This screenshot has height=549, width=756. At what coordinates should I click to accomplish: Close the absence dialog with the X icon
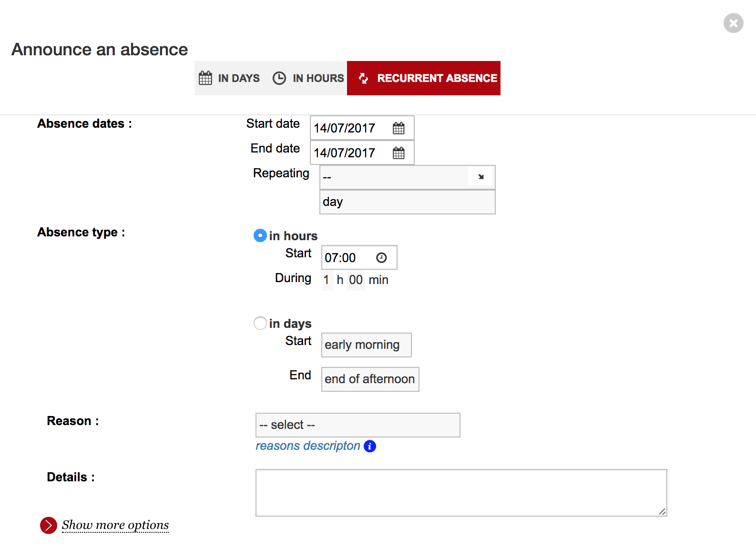pyautogui.click(x=733, y=23)
